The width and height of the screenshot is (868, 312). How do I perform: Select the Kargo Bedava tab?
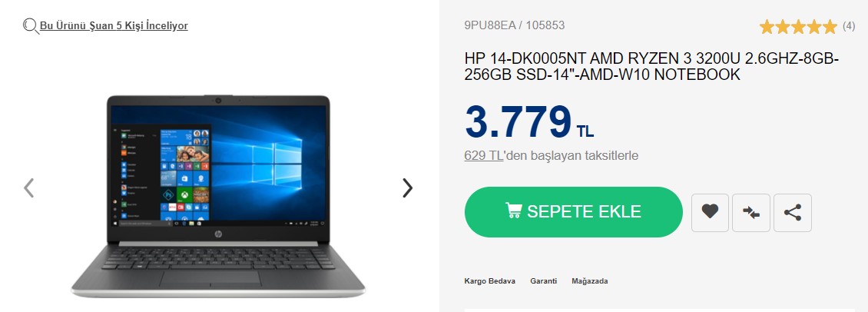click(x=489, y=281)
